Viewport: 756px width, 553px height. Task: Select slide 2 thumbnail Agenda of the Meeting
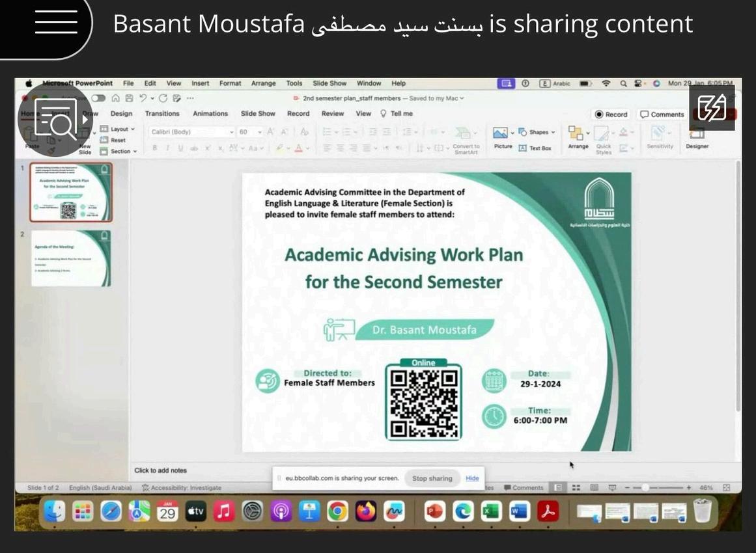[71, 259]
